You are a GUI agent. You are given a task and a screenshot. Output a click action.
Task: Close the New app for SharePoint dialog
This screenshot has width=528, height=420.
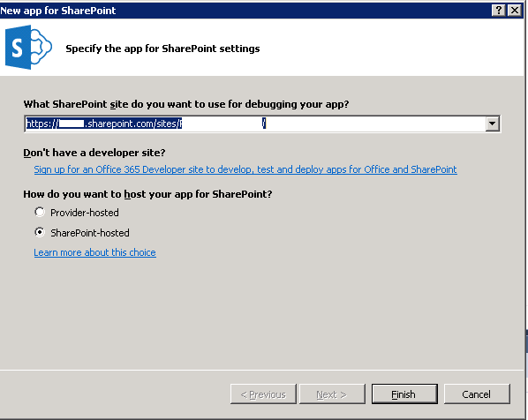click(x=515, y=11)
